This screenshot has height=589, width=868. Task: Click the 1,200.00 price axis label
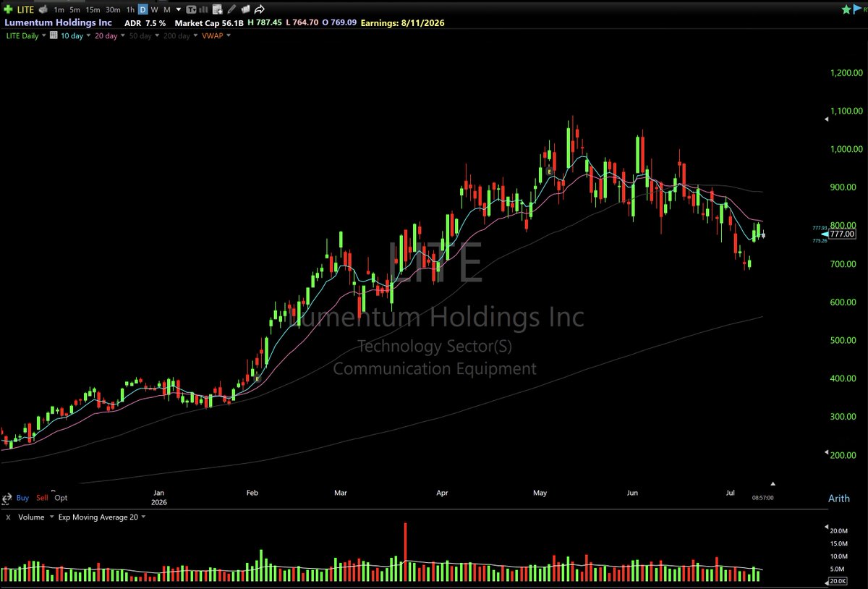click(845, 73)
